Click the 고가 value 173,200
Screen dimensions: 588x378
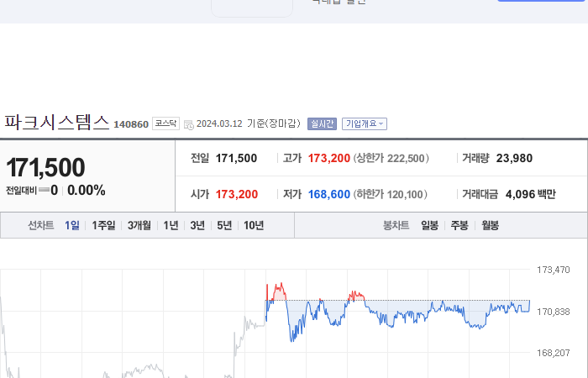tap(329, 158)
